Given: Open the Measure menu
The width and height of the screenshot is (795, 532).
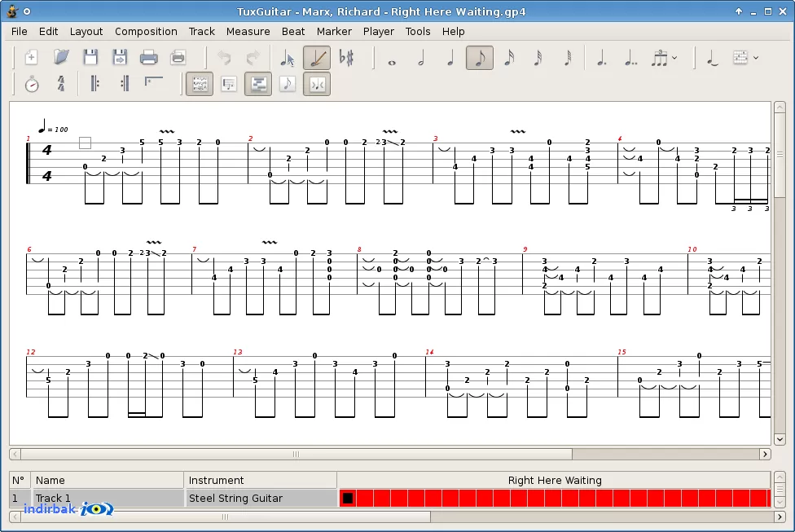Looking at the screenshot, I should coord(248,32).
